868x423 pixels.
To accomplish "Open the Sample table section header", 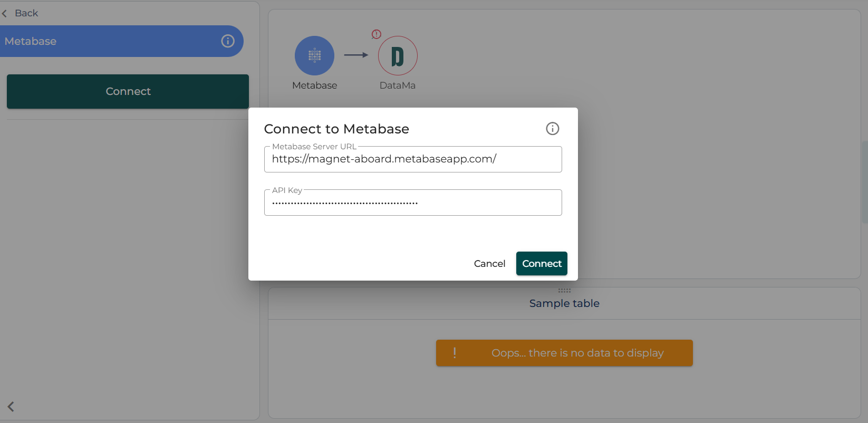I will (564, 303).
